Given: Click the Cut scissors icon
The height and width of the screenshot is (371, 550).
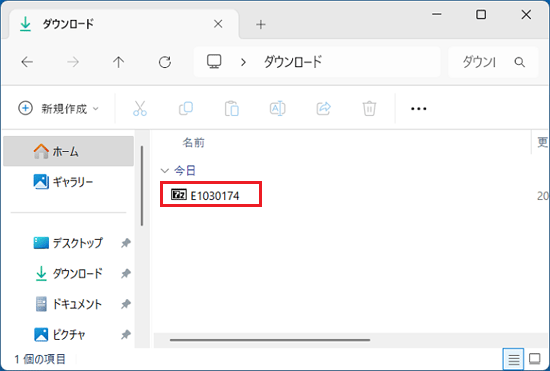Looking at the screenshot, I should pyautogui.click(x=140, y=108).
